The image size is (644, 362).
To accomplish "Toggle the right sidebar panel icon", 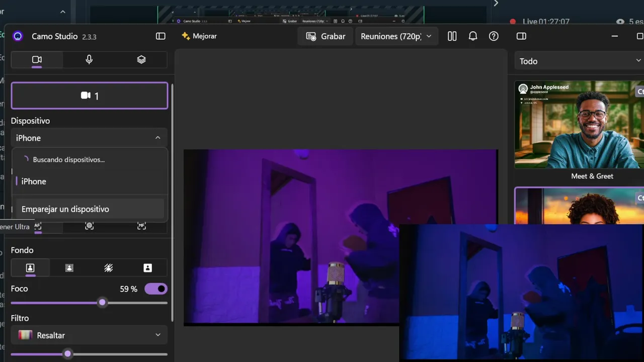I will (521, 36).
